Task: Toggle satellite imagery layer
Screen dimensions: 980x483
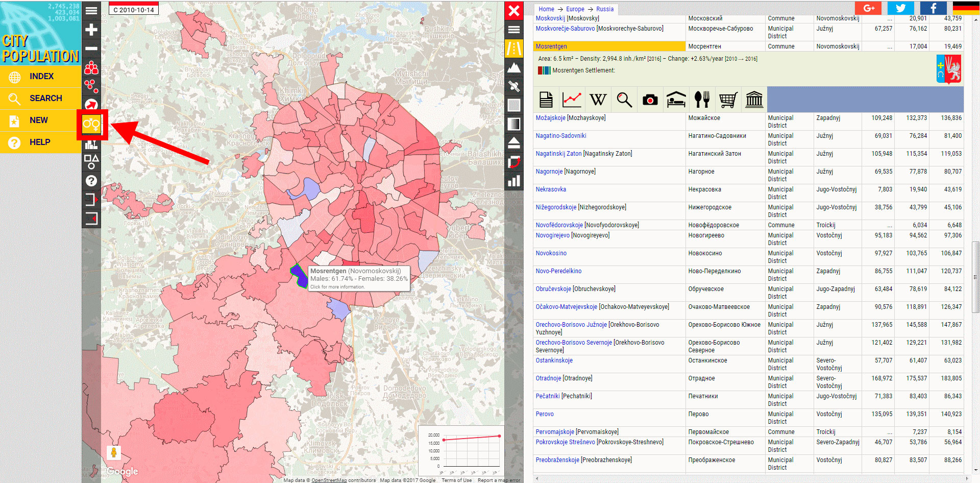Action: point(514,86)
